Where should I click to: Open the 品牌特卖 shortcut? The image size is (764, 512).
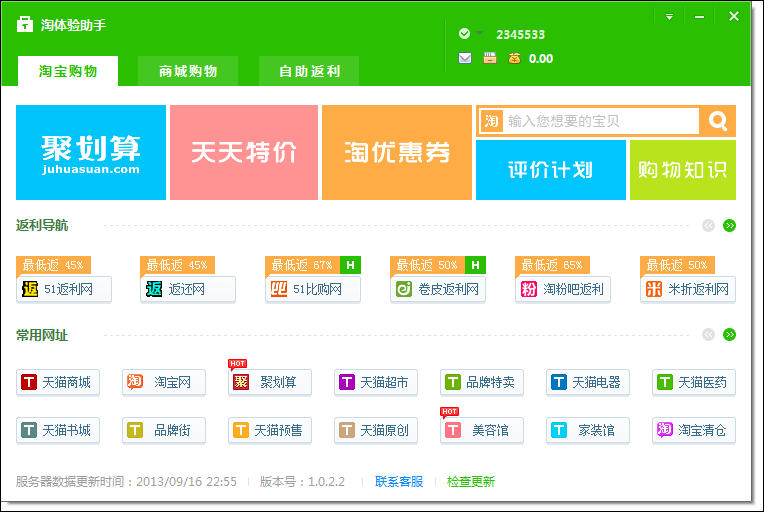point(482,382)
